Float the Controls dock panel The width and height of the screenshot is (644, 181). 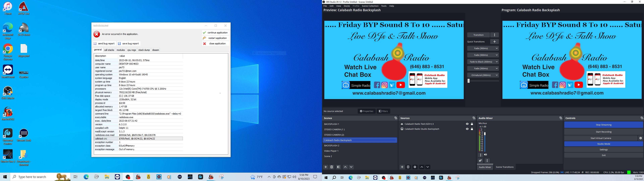641,118
